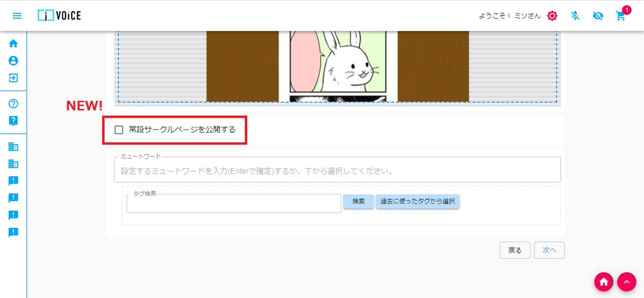The width and height of the screenshot is (644, 298).
Task: Click 過去に使ったタグから選択 button
Action: pyautogui.click(x=418, y=201)
